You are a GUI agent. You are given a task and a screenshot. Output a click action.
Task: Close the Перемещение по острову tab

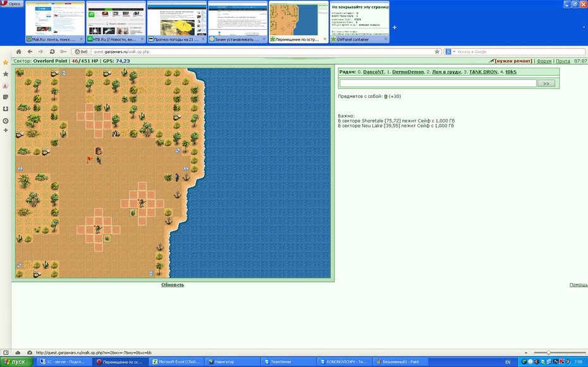(x=325, y=39)
